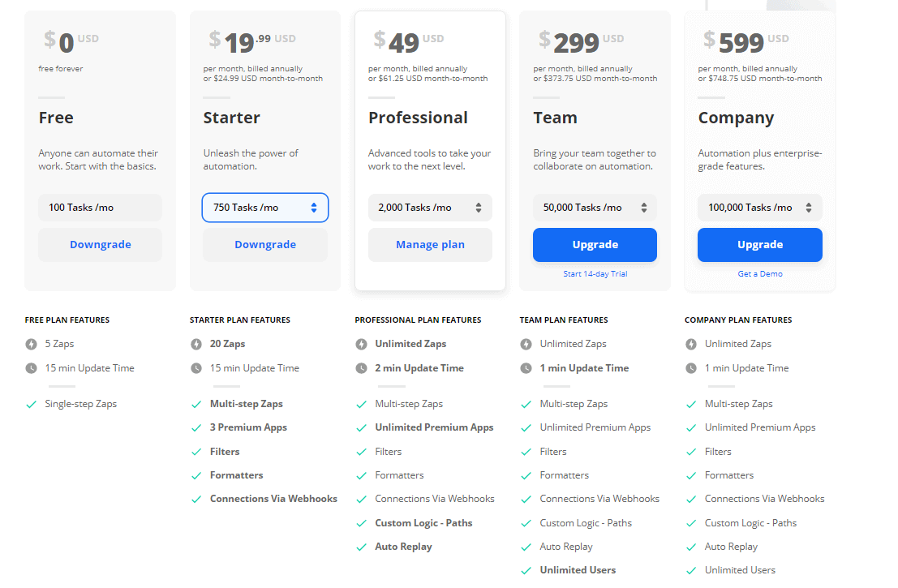
Task: Click the clock icon beside 2 min Update Time
Action: click(x=361, y=368)
